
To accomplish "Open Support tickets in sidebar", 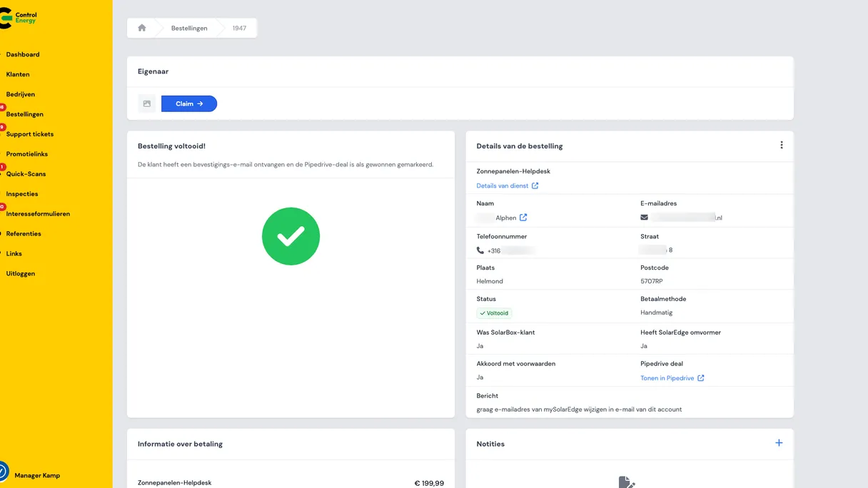I will pos(30,134).
